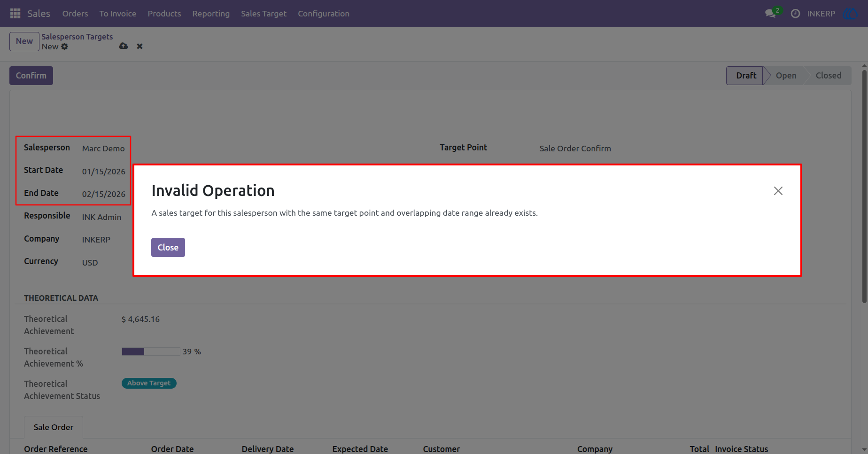
Task: Select the Open status stage
Action: [x=786, y=76]
